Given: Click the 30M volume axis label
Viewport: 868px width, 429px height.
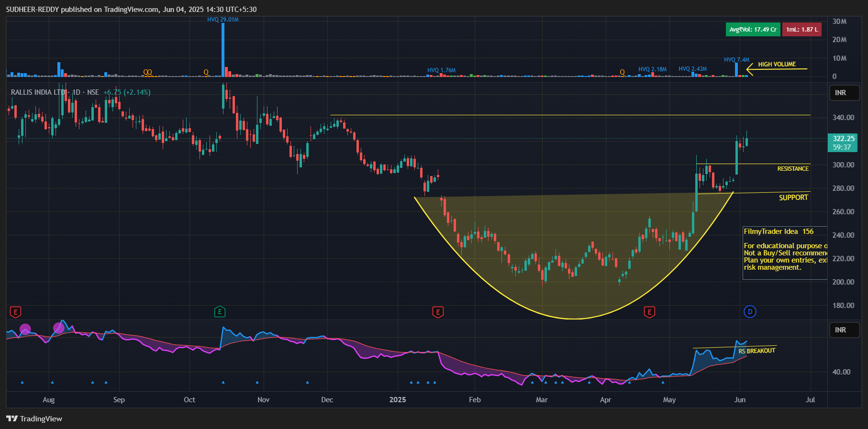Looking at the screenshot, I should [x=839, y=22].
